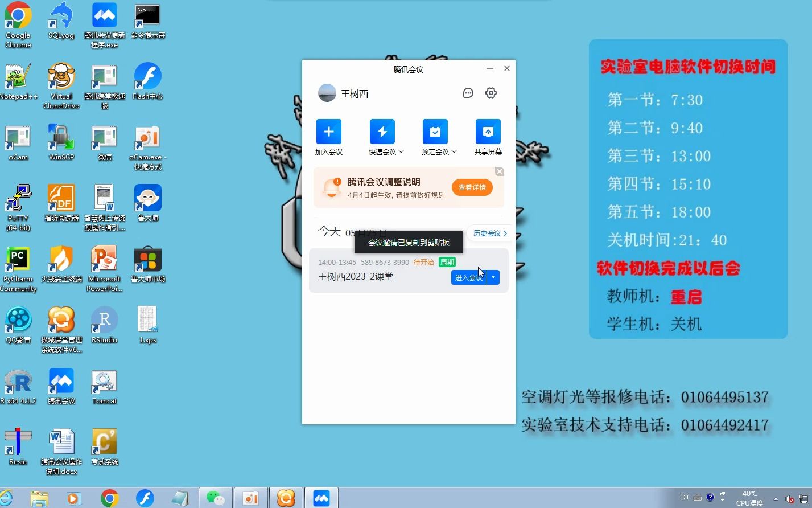The height and width of the screenshot is (508, 812).
Task: Click the Quick Meeting (快速会议) lightning icon
Action: point(382,132)
